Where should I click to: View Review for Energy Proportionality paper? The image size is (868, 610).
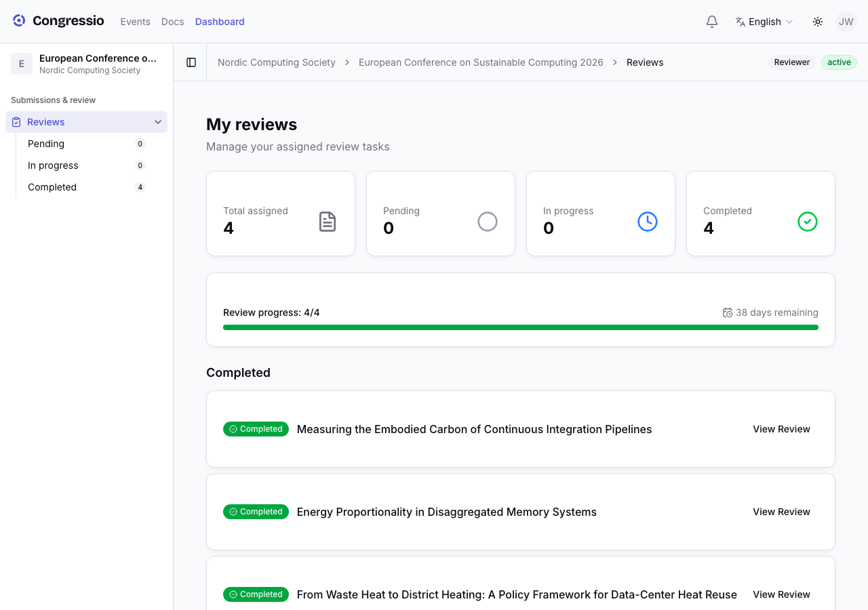[781, 512]
